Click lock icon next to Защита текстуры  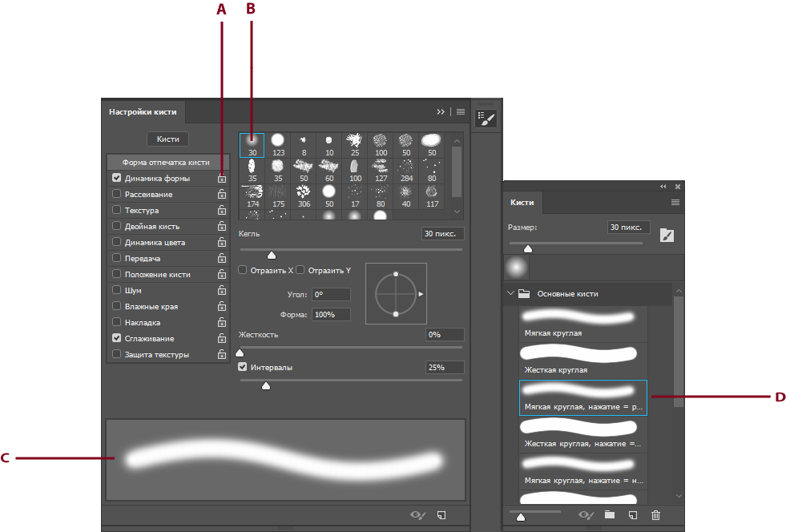(x=222, y=354)
